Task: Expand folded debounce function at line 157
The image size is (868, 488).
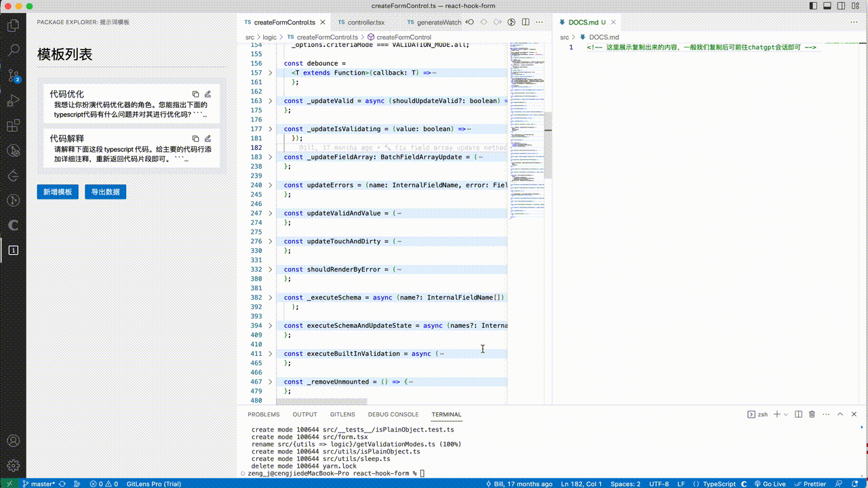Action: click(270, 73)
